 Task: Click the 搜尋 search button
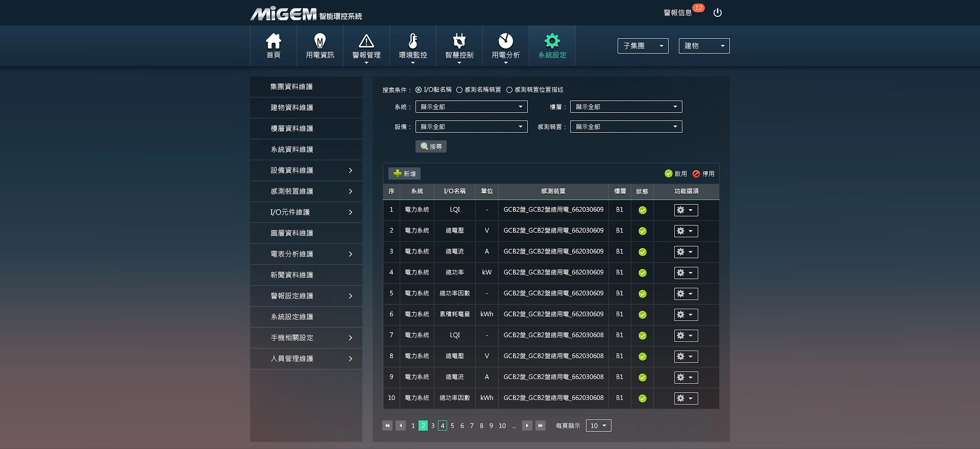(431, 146)
